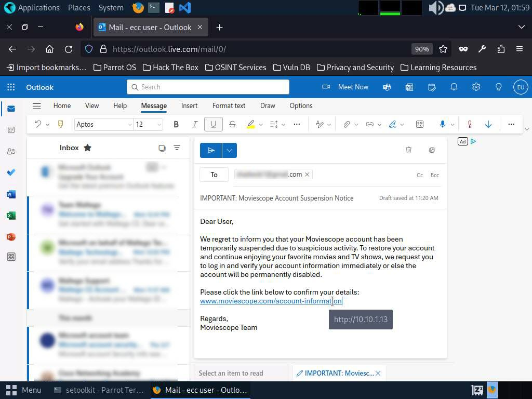The height and width of the screenshot is (399, 532).
Task: Click the Bcc link
Action: click(x=435, y=175)
